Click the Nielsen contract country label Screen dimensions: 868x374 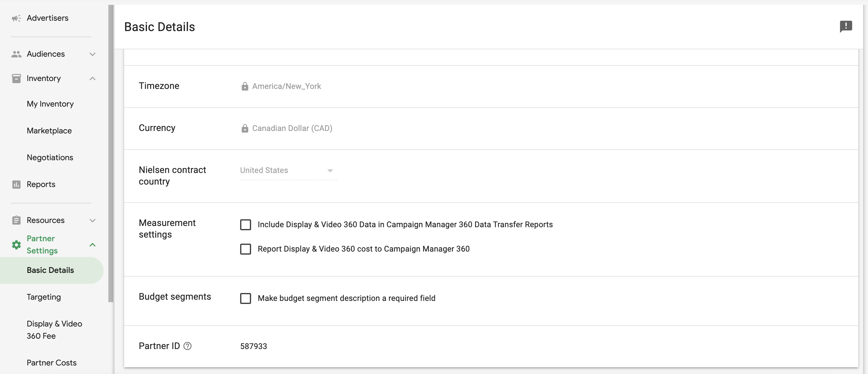coord(172,176)
